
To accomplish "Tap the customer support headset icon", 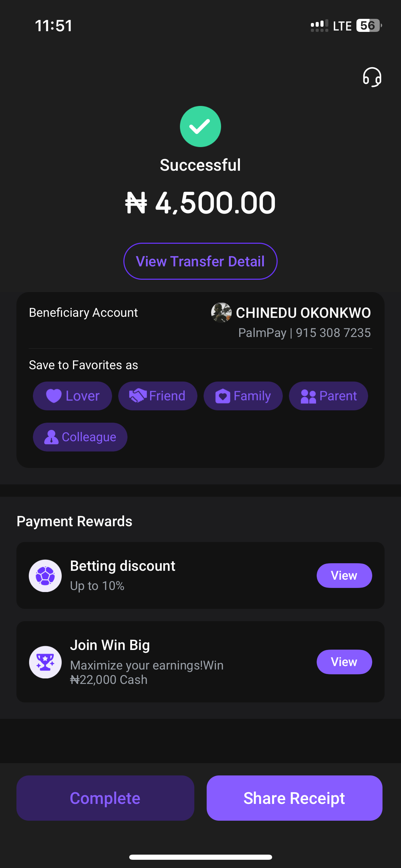I will tap(372, 77).
